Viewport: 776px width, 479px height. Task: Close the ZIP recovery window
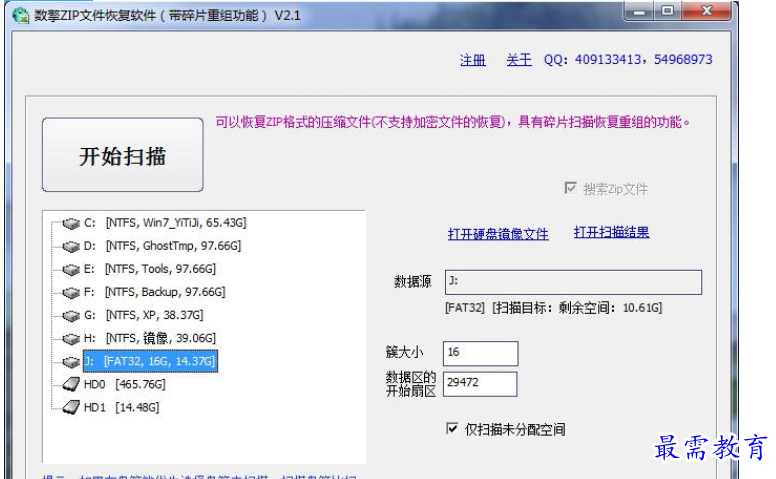click(707, 11)
